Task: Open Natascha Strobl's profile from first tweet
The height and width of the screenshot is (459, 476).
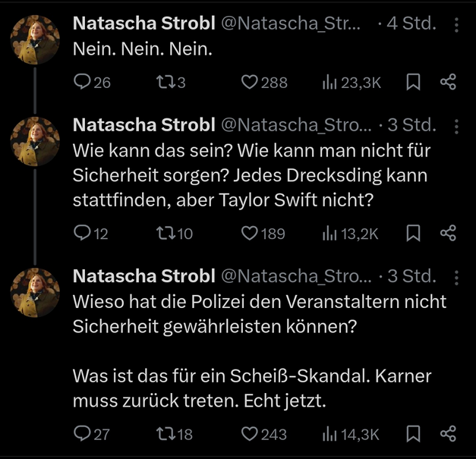Action: pyautogui.click(x=143, y=24)
